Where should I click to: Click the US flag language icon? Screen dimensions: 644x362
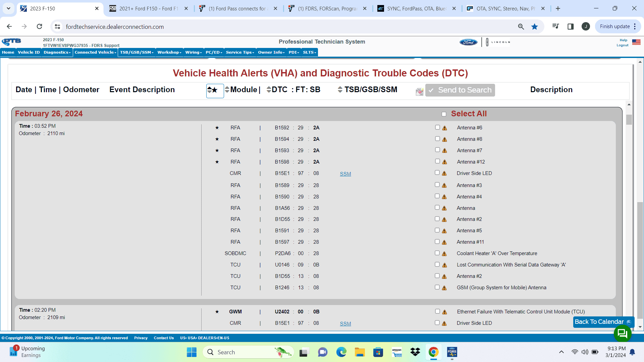pyautogui.click(x=636, y=42)
